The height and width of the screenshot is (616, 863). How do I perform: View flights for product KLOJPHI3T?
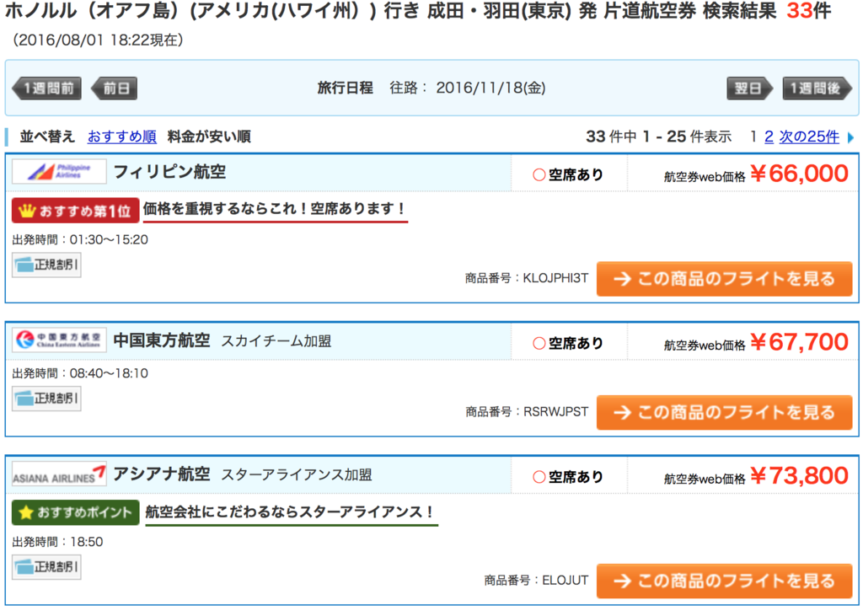(724, 279)
